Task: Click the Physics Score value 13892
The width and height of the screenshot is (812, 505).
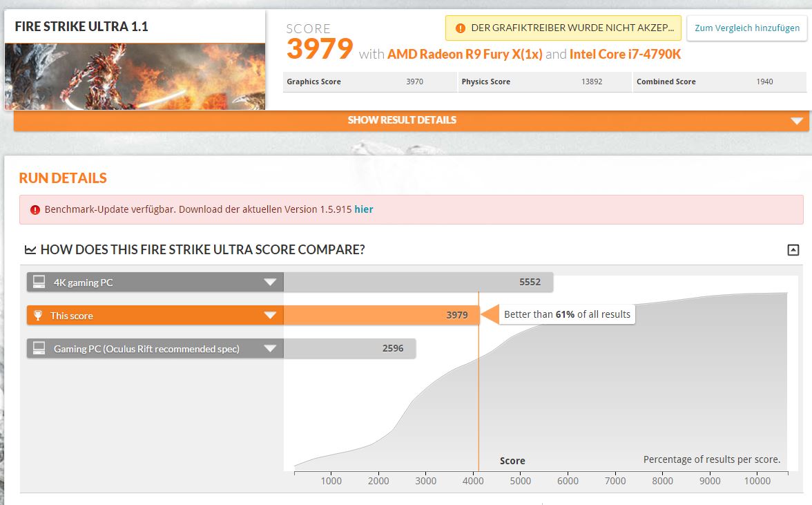Action: pos(591,82)
